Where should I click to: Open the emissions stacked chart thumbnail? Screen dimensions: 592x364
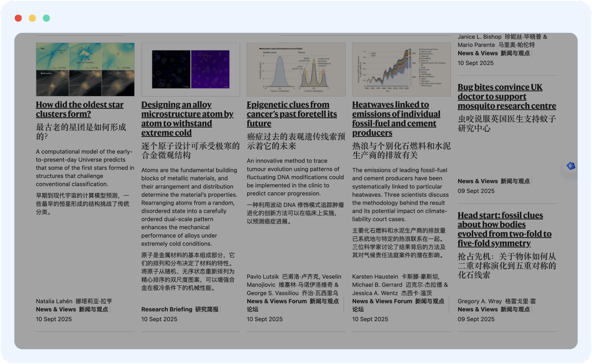tap(401, 70)
